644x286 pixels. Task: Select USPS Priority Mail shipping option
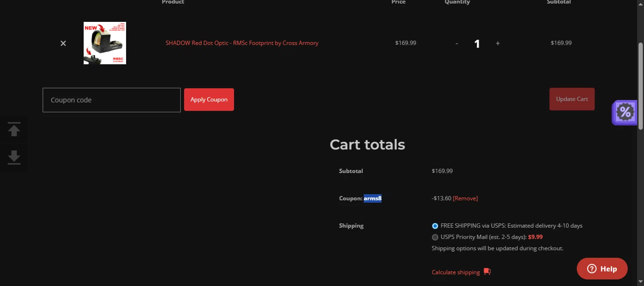[x=435, y=237]
